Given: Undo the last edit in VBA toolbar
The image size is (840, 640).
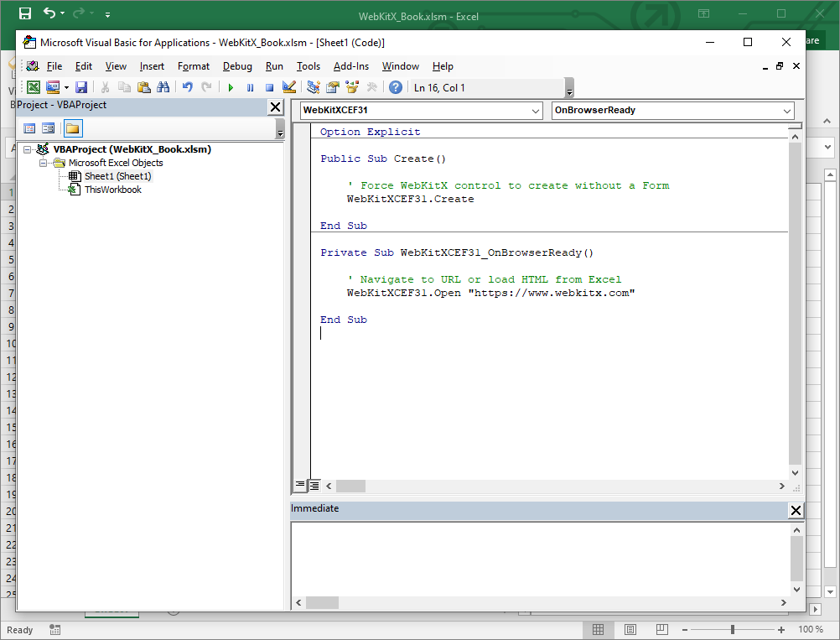Looking at the screenshot, I should tap(188, 87).
